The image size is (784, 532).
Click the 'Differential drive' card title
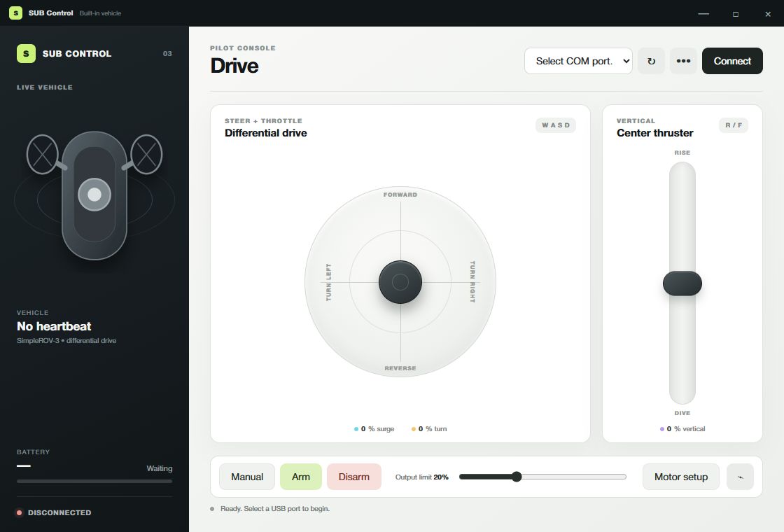click(265, 133)
